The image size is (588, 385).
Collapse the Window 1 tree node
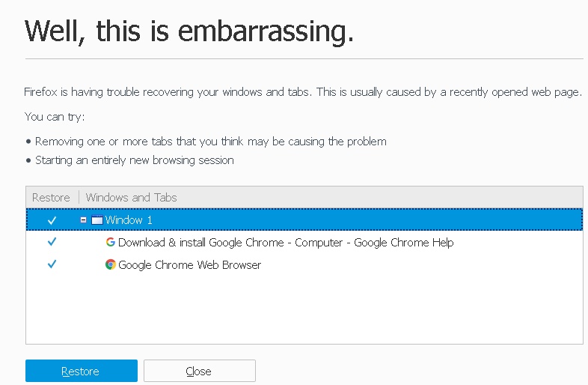(x=83, y=219)
